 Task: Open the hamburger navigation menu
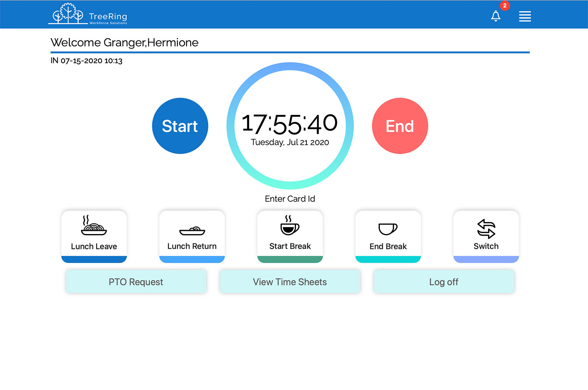coord(524,16)
